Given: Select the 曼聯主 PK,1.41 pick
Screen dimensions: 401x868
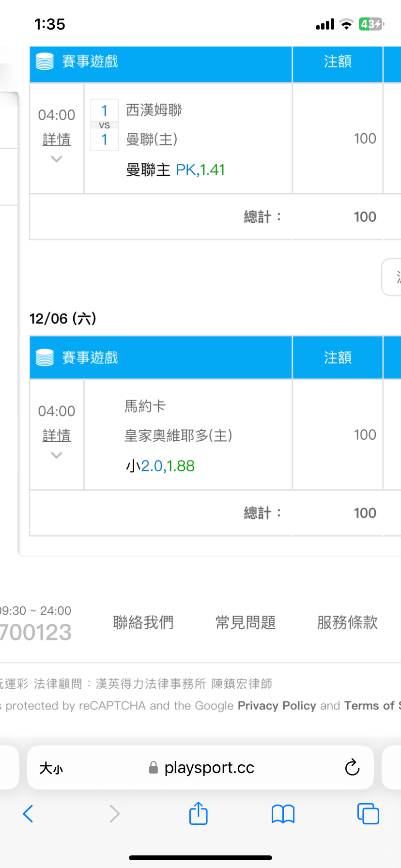Looking at the screenshot, I should (x=175, y=170).
